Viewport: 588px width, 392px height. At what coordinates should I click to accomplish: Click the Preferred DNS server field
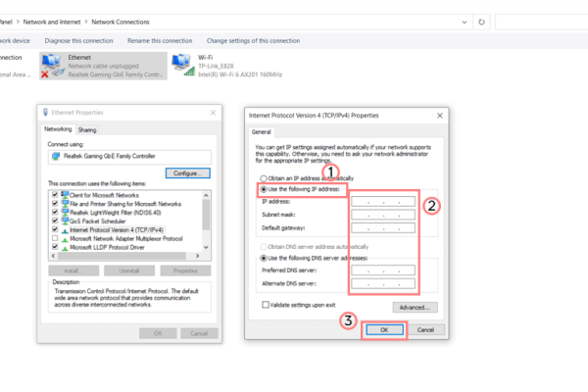pos(382,270)
